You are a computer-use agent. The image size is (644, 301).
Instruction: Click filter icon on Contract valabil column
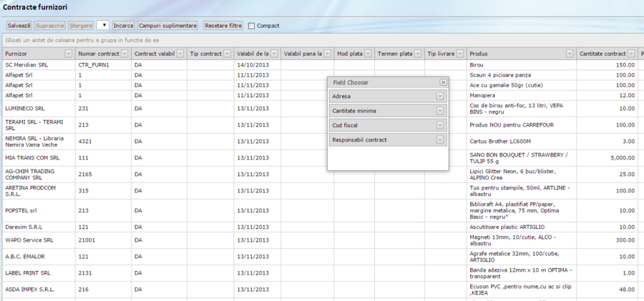click(180, 54)
